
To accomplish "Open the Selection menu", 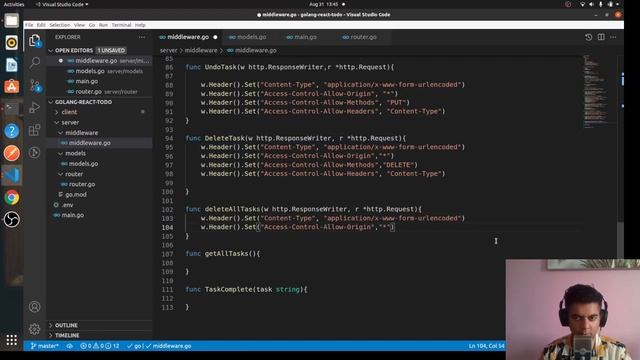I will 60,25.
